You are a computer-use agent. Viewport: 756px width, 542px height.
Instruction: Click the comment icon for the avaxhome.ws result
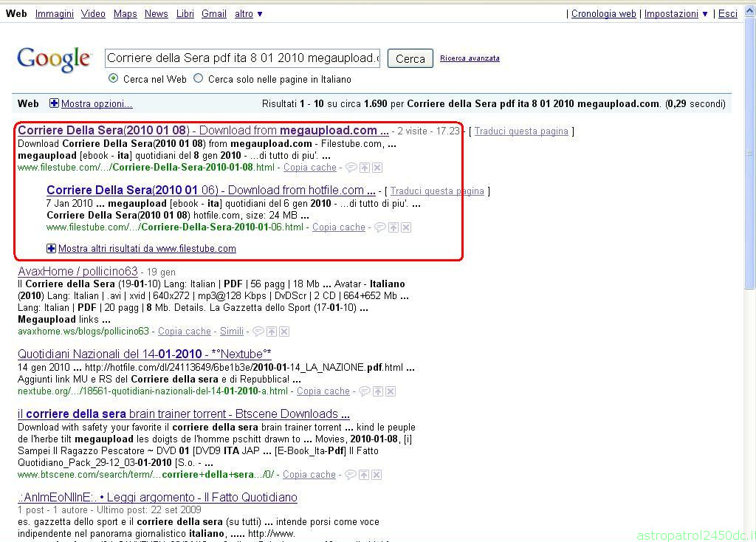(x=258, y=332)
